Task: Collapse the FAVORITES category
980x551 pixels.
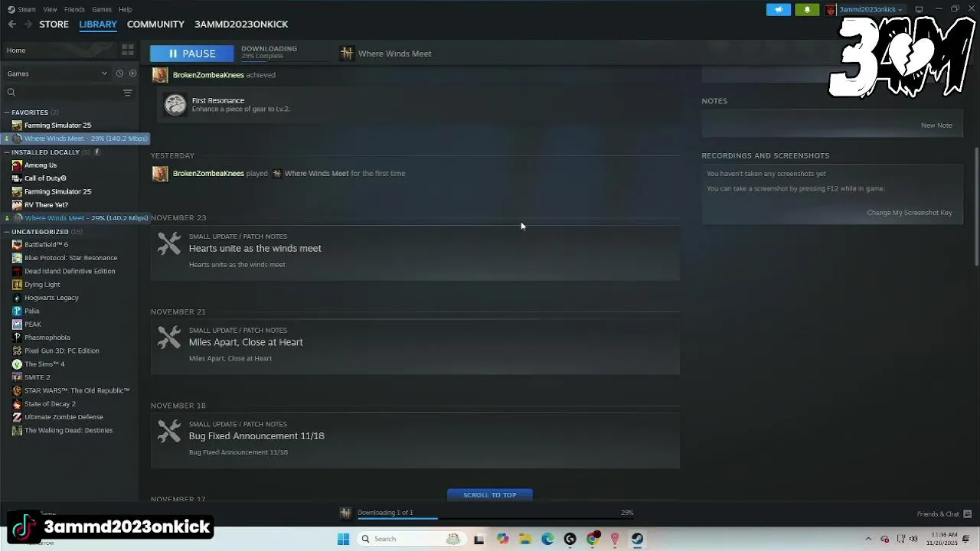Action: pos(7,112)
